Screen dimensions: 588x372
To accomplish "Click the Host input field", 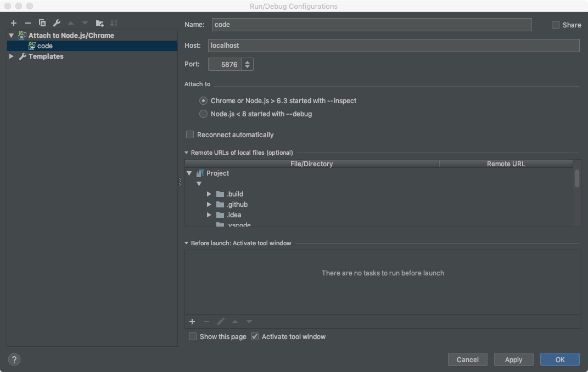I will coord(384,46).
